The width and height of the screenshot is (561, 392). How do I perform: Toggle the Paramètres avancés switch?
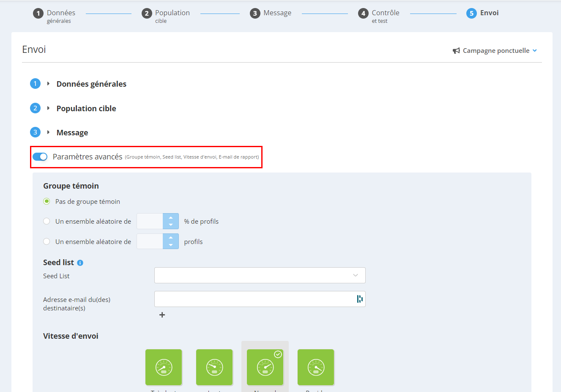(x=40, y=157)
